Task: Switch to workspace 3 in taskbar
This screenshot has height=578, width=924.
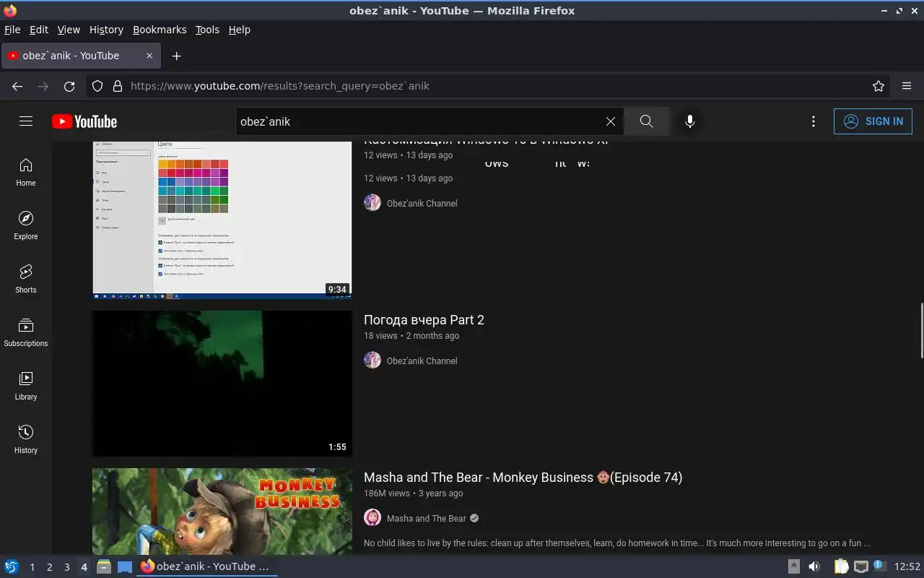Action: 66,567
